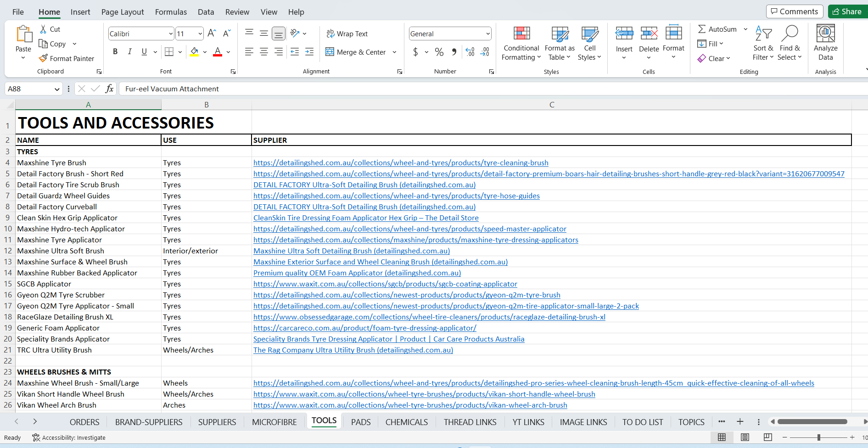Screen dimensions: 868x448
Task: Click the Copy icon
Action: (x=43, y=44)
